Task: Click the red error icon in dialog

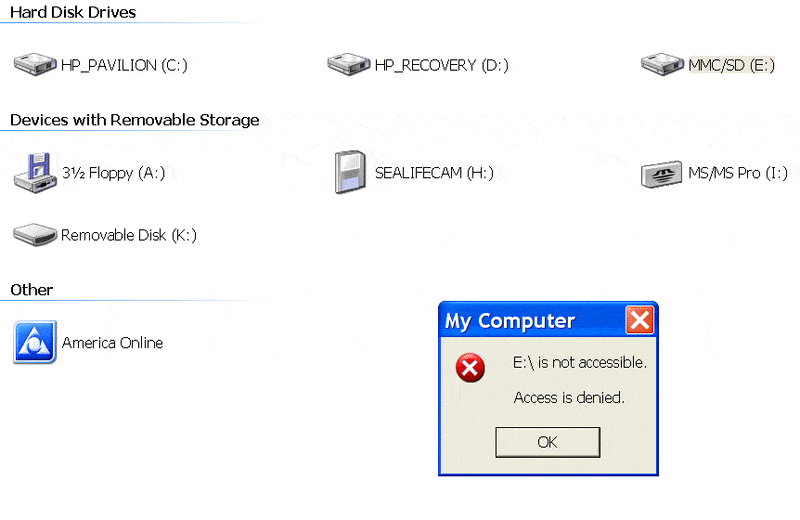Action: coord(470,368)
